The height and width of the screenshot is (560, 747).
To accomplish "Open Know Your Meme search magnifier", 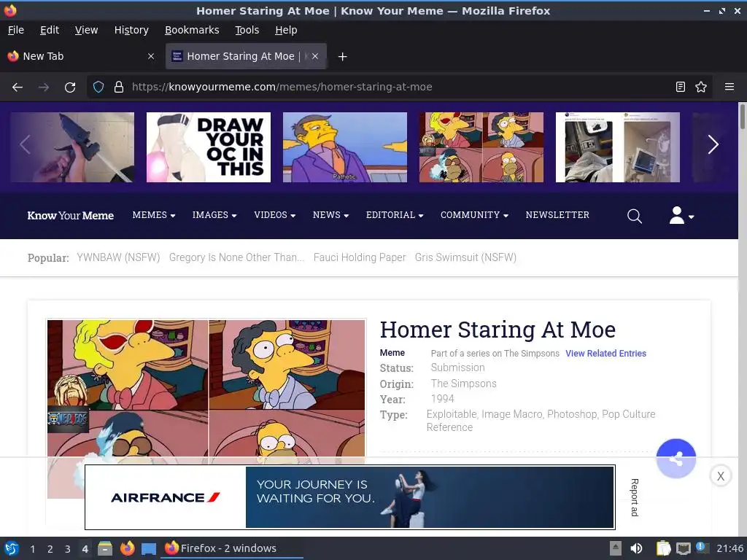I will pos(634,216).
